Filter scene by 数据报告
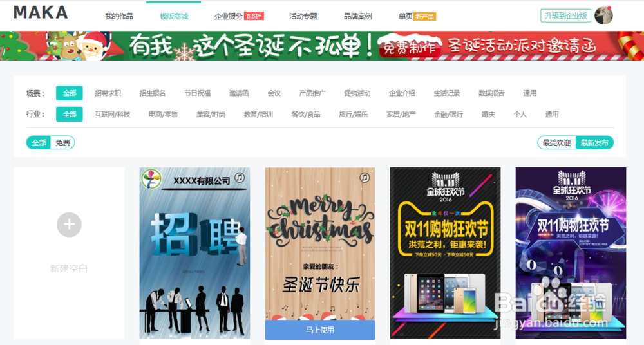The width and height of the screenshot is (644, 345). 491,93
